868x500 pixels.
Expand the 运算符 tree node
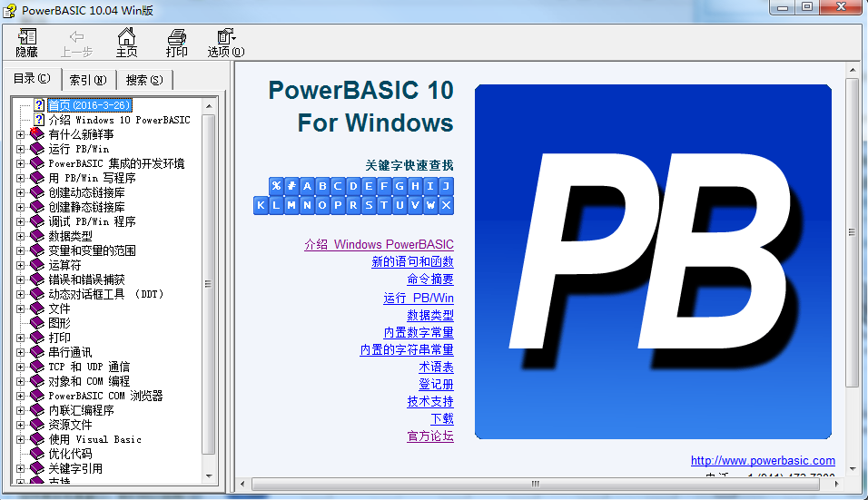[x=21, y=265]
